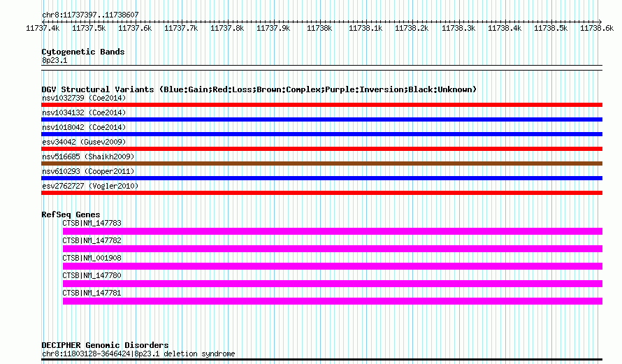The width and height of the screenshot is (622, 364).
Task: Select the magenta CTSB NM_147783 gene bar
Action: click(333, 231)
